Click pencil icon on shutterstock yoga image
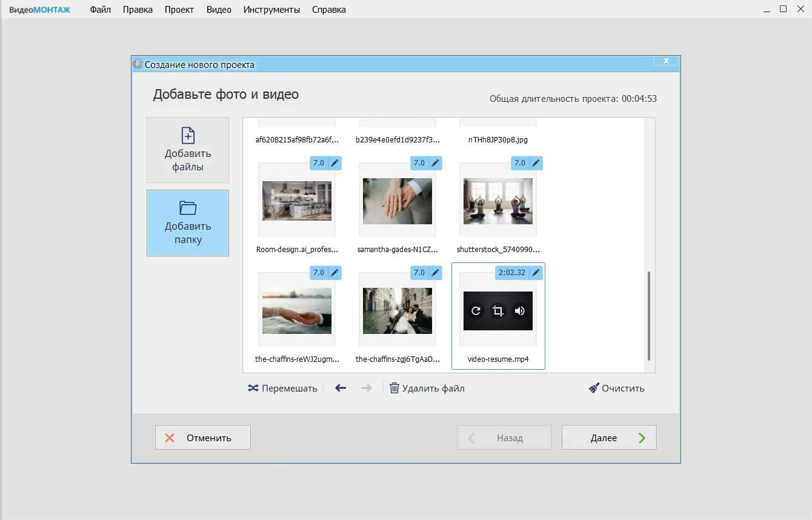Screen dimensions: 812x520 536,163
